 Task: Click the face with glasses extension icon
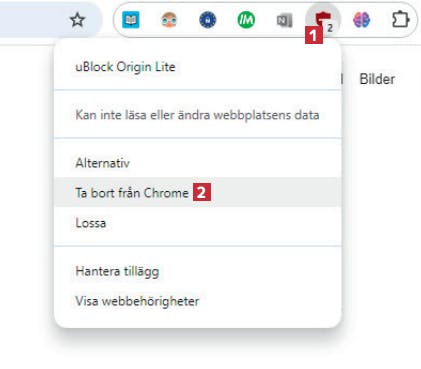coord(169,20)
